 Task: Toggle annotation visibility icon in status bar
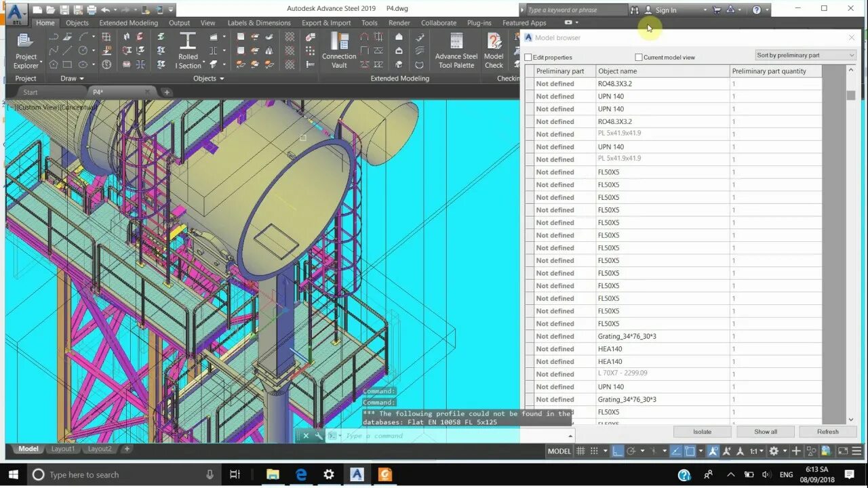[713, 451]
